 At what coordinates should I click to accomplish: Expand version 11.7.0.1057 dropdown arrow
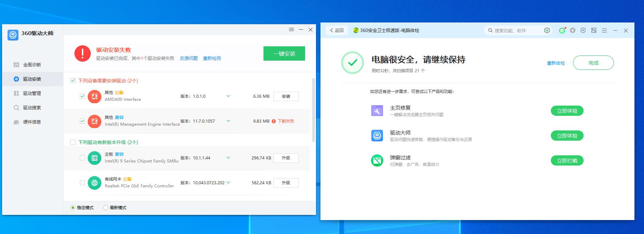pos(228,121)
